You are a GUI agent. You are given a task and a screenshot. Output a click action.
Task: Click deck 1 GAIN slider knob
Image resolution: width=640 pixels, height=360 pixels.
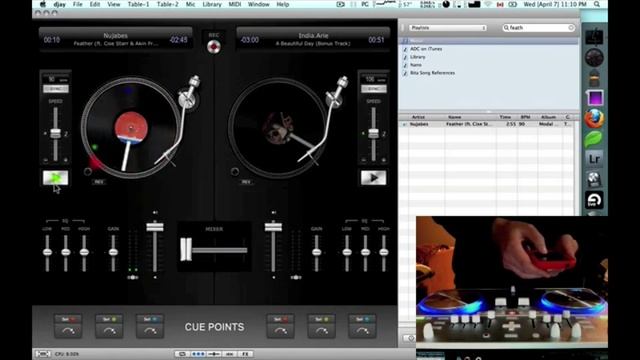pyautogui.click(x=113, y=252)
